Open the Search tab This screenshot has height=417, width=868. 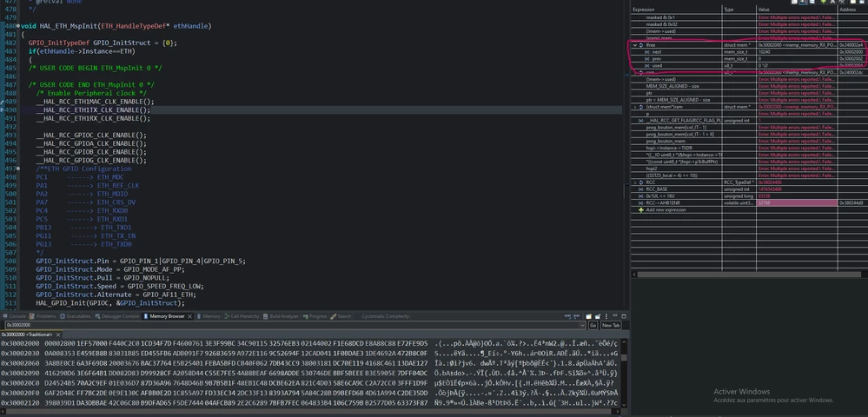point(341,316)
